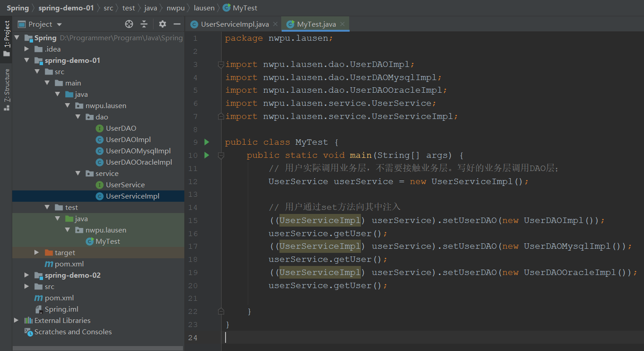This screenshot has width=644, height=351.
Task: Expand the .idea folder
Action: (x=27, y=49)
